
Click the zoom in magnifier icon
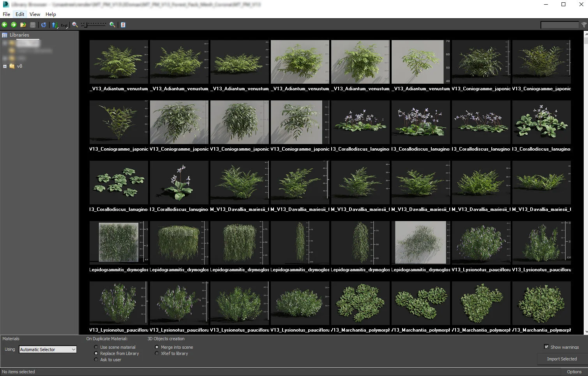click(x=112, y=25)
